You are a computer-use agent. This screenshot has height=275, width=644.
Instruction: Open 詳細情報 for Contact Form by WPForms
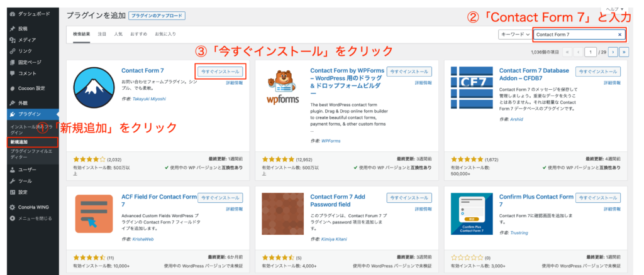tap(423, 83)
